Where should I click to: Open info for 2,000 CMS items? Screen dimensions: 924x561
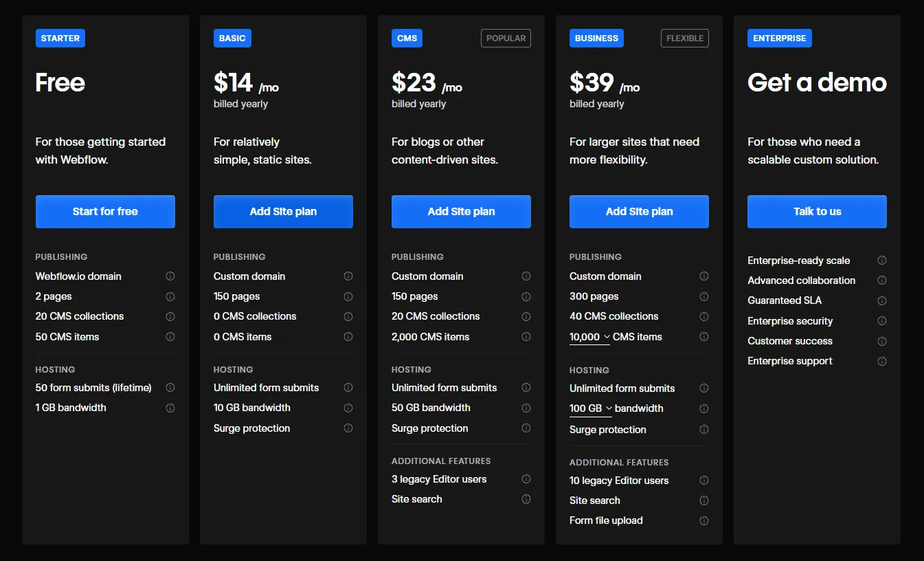click(x=526, y=337)
